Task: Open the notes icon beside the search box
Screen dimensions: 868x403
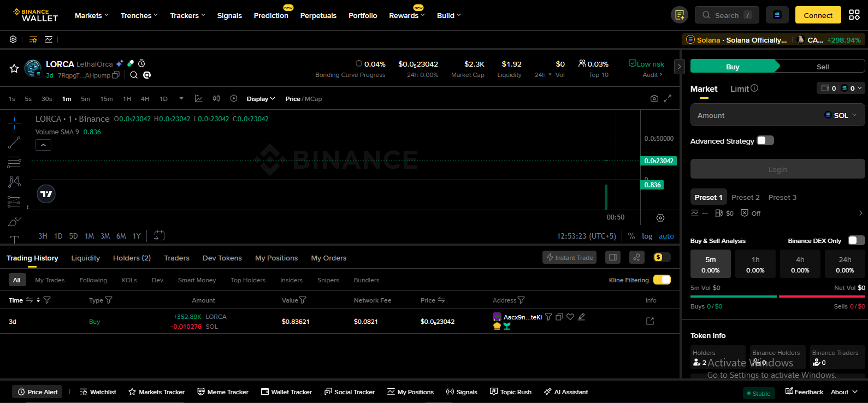Action: pyautogui.click(x=680, y=15)
